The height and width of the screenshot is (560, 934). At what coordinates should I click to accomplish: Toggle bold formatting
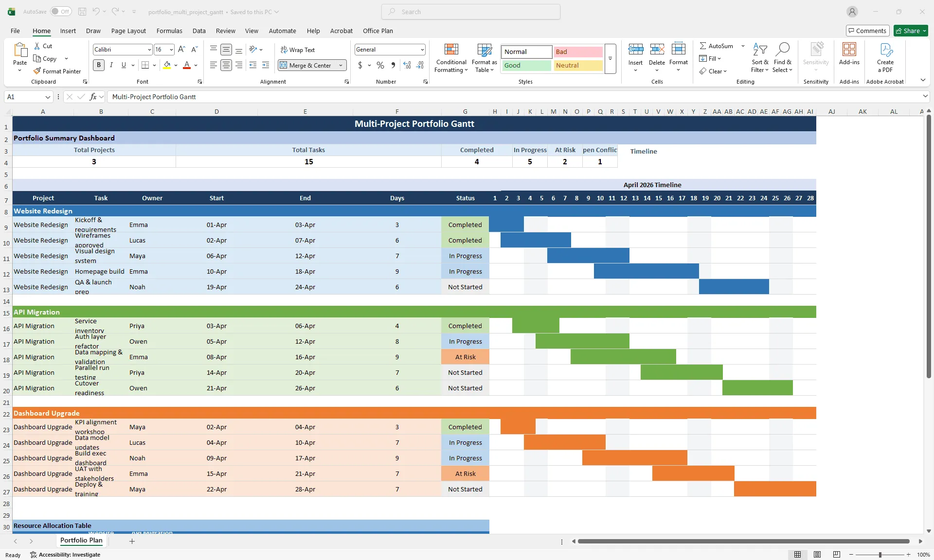pos(99,65)
